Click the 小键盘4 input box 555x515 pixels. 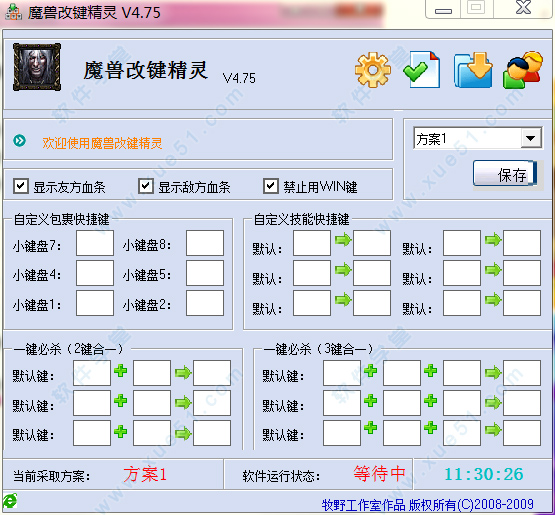point(95,273)
